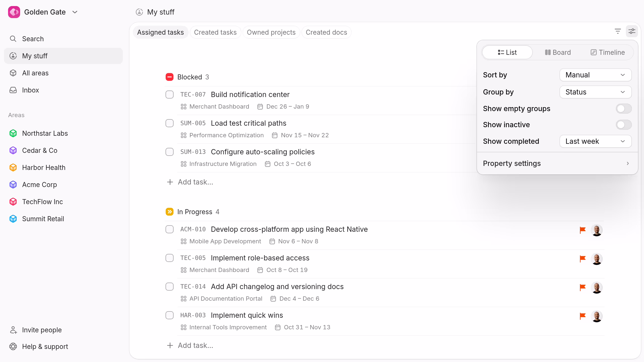Check off Build notification center task
Viewport: 644px width, 362px height.
[x=170, y=95]
